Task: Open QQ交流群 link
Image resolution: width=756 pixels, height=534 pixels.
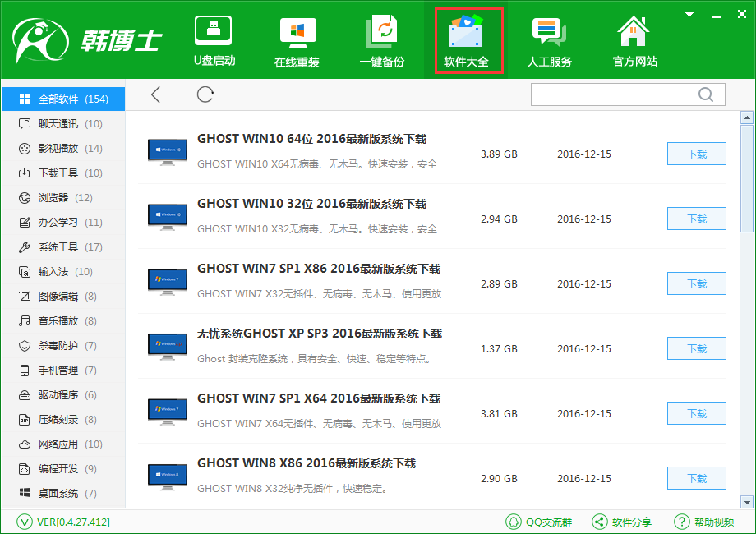Action: tap(539, 522)
